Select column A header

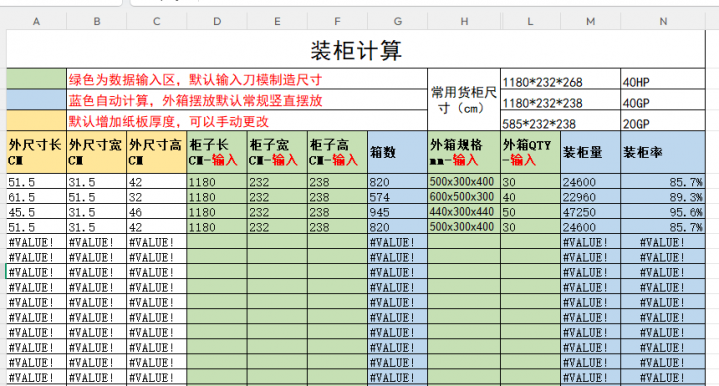pos(36,22)
